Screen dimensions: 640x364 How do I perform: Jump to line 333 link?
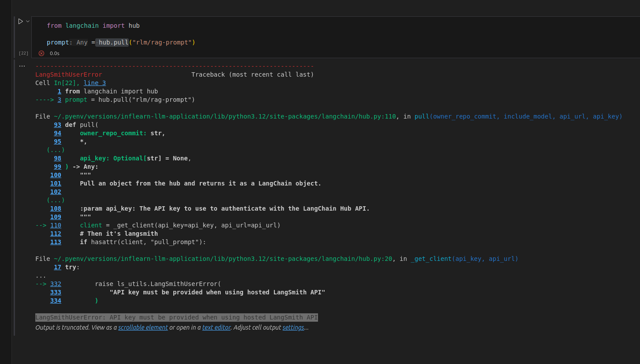(x=56, y=292)
